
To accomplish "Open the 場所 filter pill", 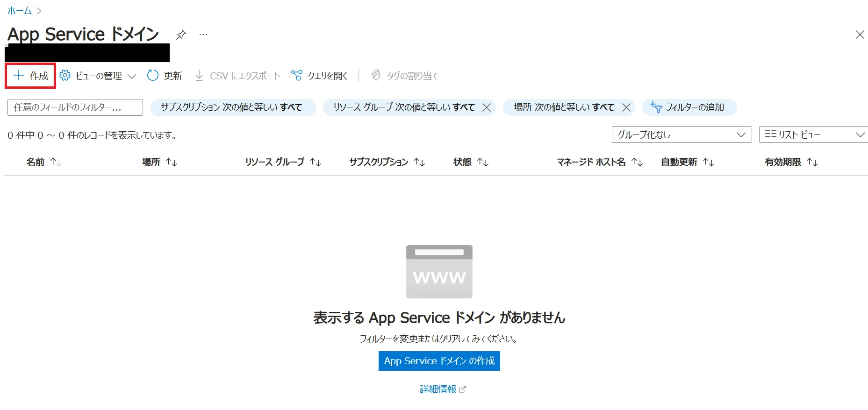I will pyautogui.click(x=564, y=107).
